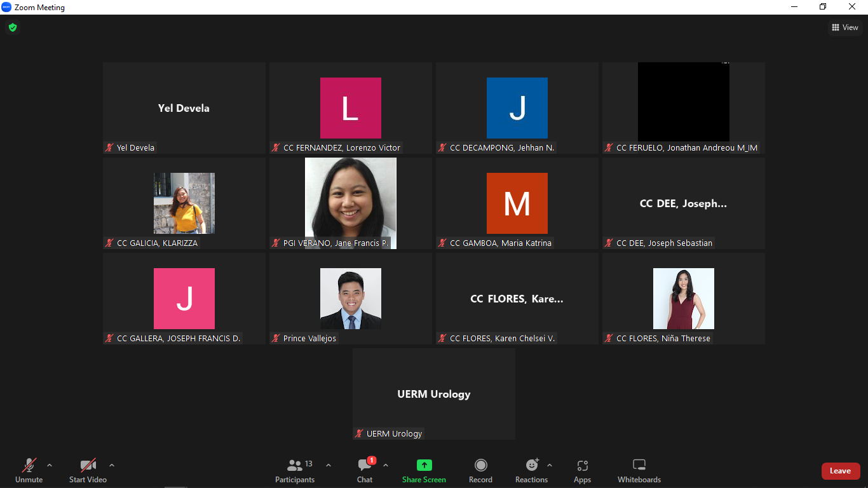Click muted mic icon beside CC FERNANDEZ label
The height and width of the screenshot is (488, 868).
coord(276,147)
